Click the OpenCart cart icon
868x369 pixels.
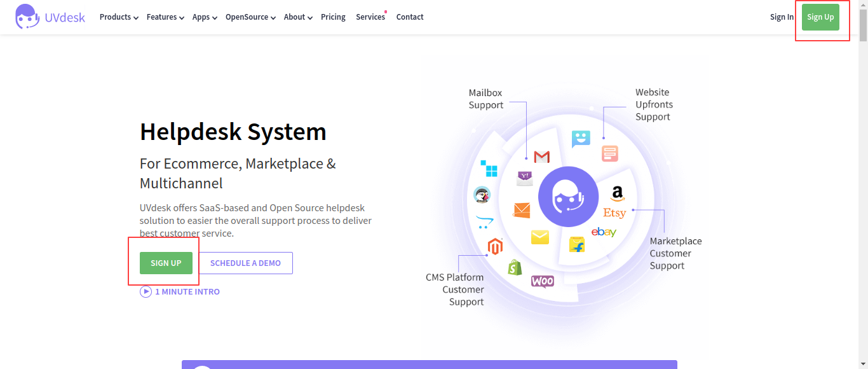(484, 222)
